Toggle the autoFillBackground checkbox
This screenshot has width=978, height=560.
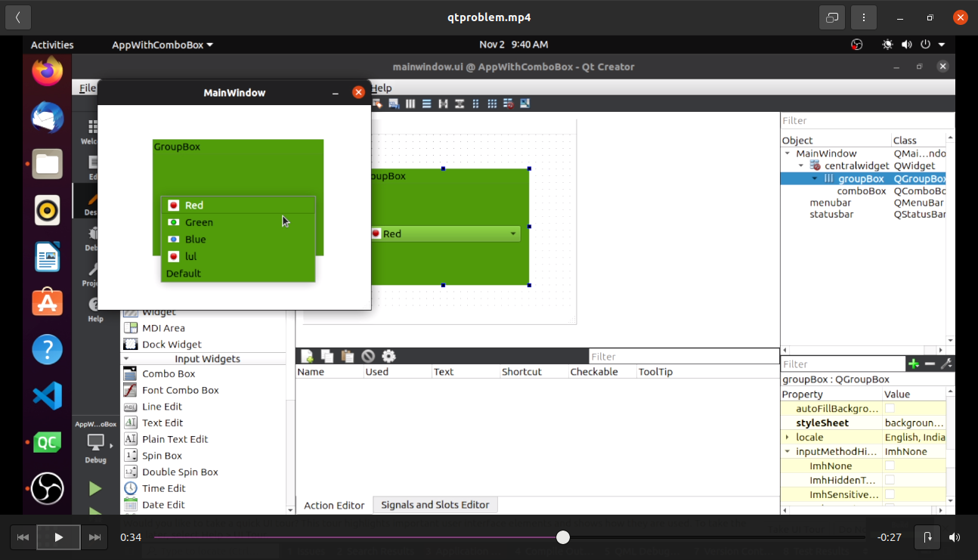click(890, 409)
